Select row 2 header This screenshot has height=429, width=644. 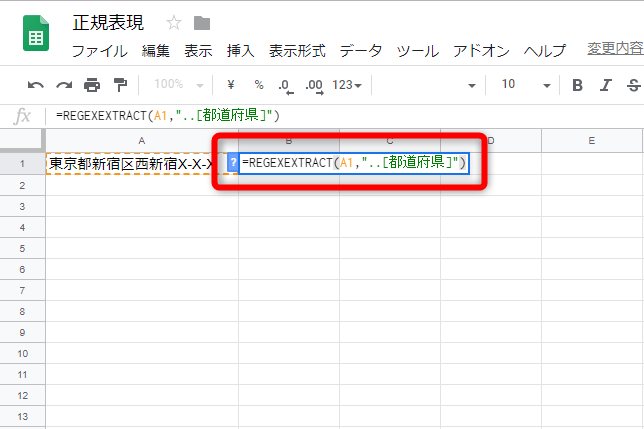point(22,186)
